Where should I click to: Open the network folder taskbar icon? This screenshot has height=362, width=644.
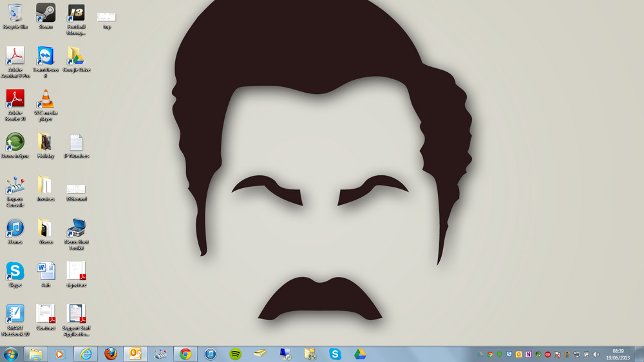click(310, 354)
